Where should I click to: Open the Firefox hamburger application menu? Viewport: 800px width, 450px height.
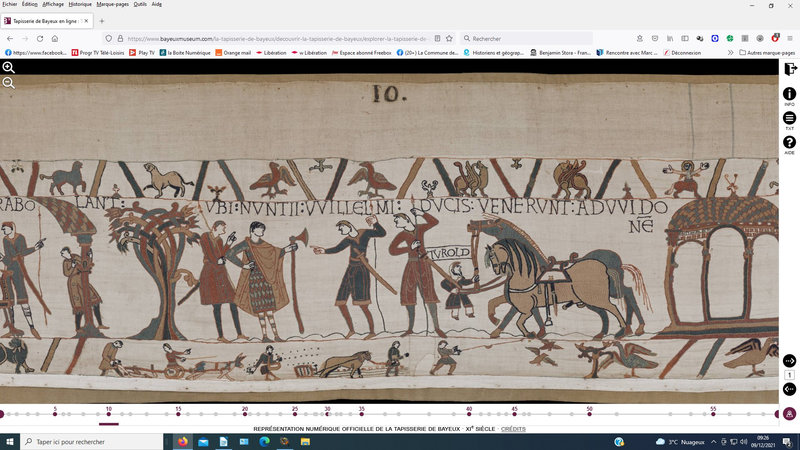(x=790, y=39)
